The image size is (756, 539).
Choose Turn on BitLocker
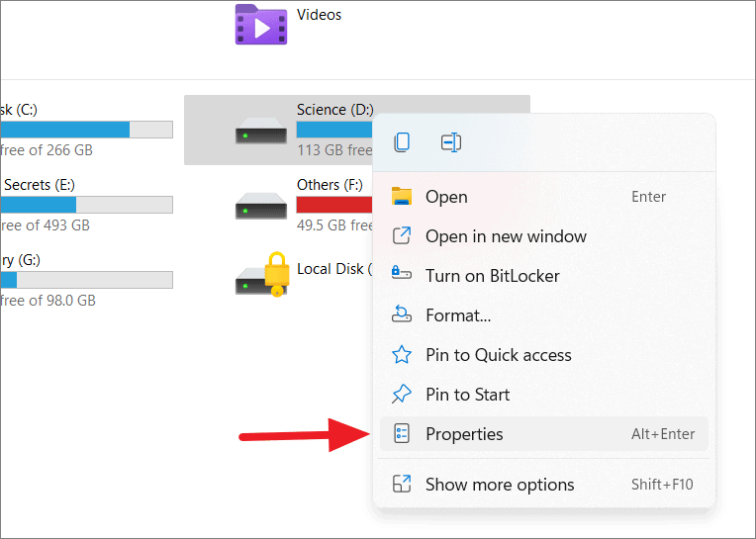[492, 276]
